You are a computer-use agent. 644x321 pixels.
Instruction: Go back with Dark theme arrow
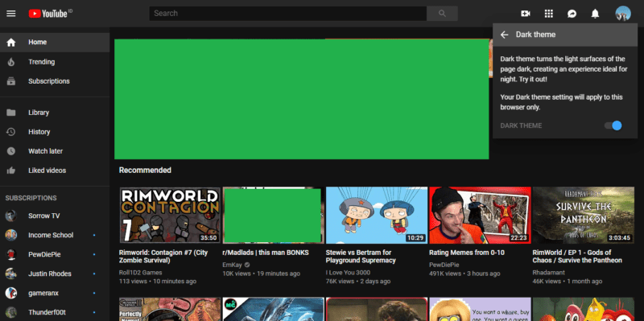point(505,35)
